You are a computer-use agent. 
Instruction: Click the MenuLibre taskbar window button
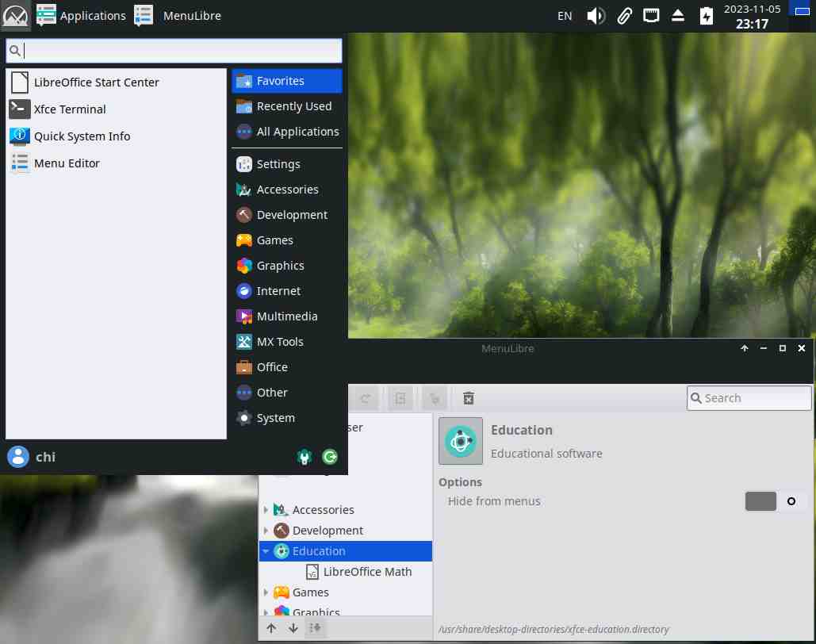pos(178,16)
